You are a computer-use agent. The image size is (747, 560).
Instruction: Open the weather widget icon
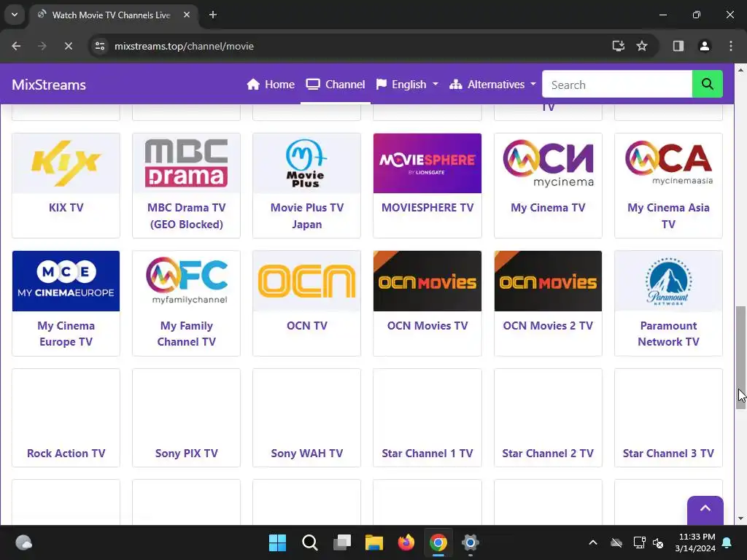click(24, 542)
